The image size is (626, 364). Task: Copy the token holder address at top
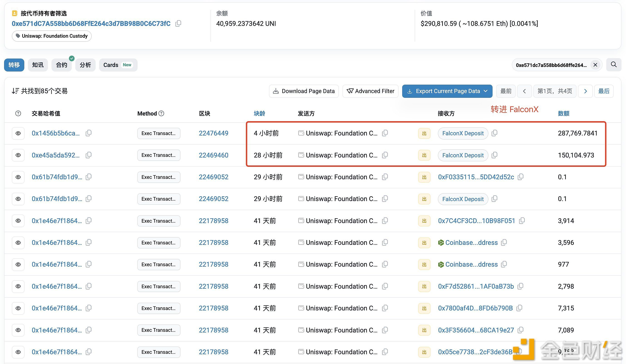click(178, 24)
